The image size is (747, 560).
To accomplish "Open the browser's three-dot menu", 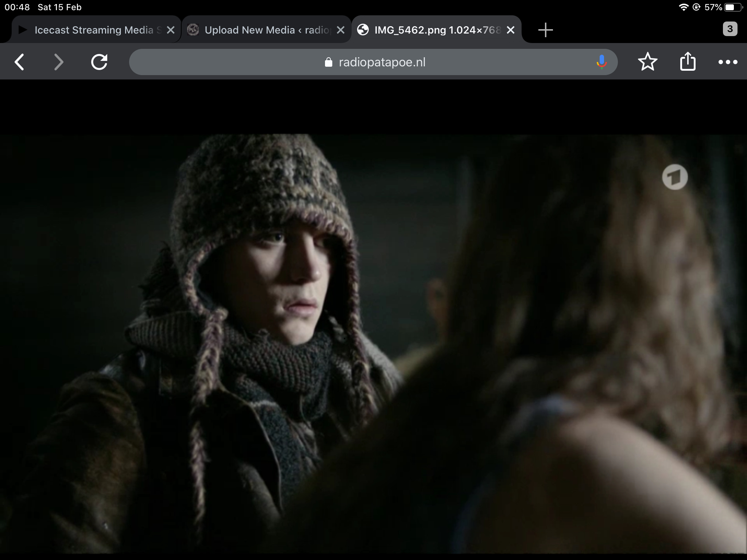I will [x=728, y=62].
